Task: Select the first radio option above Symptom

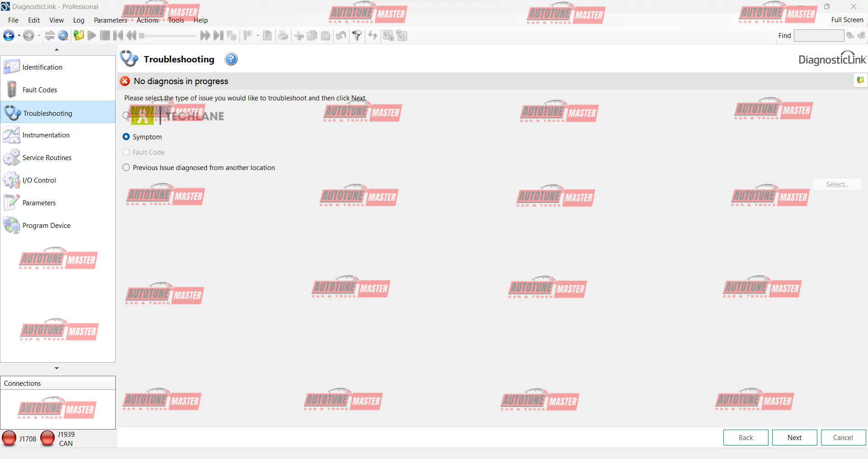Action: tap(126, 116)
